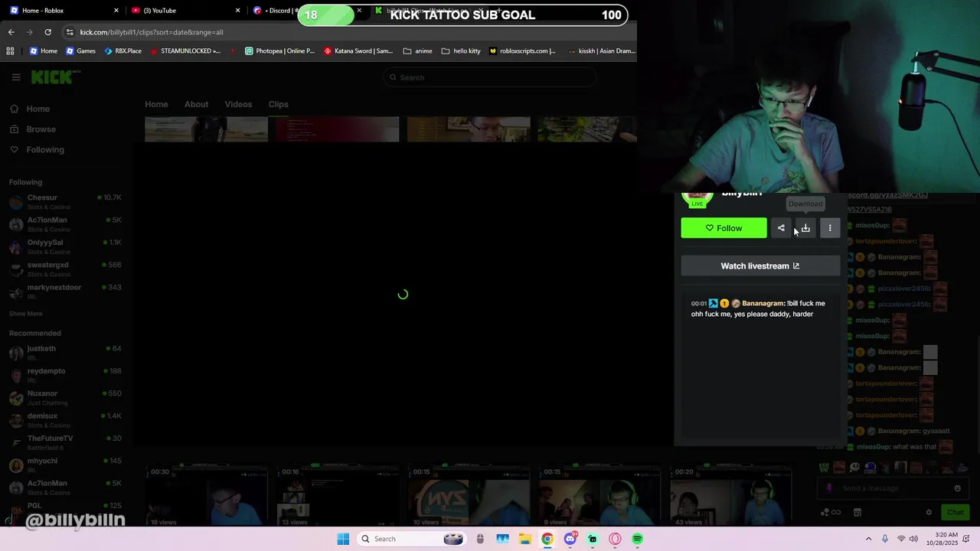980x551 pixels.
Task: Open demisux in Recommended channels
Action: pos(65,420)
